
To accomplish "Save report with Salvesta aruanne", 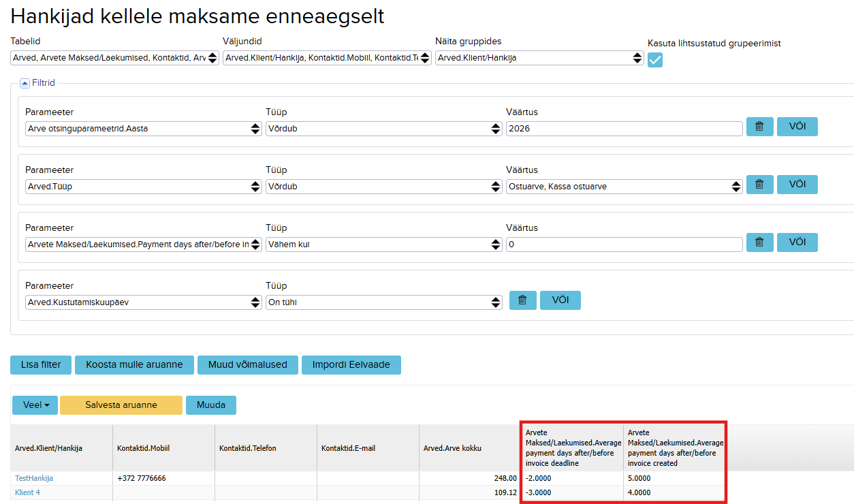I will pos(121,405).
